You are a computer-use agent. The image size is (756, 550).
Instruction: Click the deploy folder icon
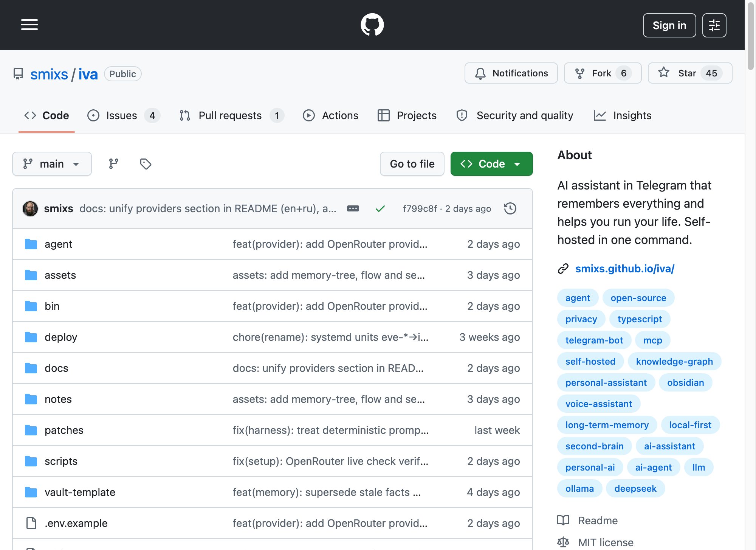point(31,337)
